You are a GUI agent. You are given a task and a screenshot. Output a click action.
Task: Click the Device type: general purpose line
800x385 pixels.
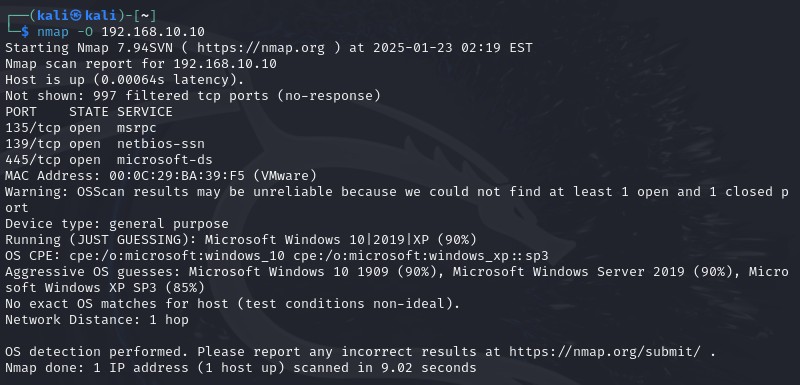pyautogui.click(x=117, y=224)
